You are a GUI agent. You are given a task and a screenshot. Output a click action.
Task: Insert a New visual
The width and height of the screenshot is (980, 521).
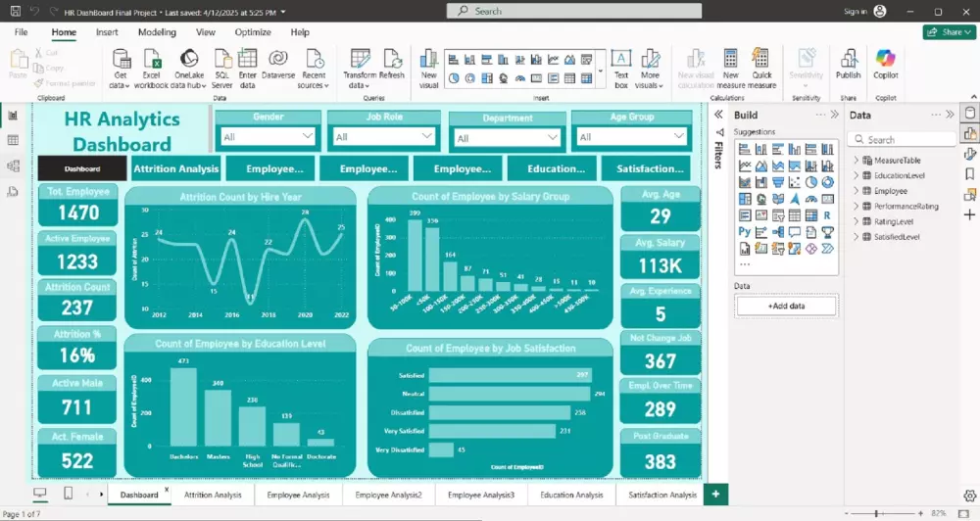click(x=429, y=69)
